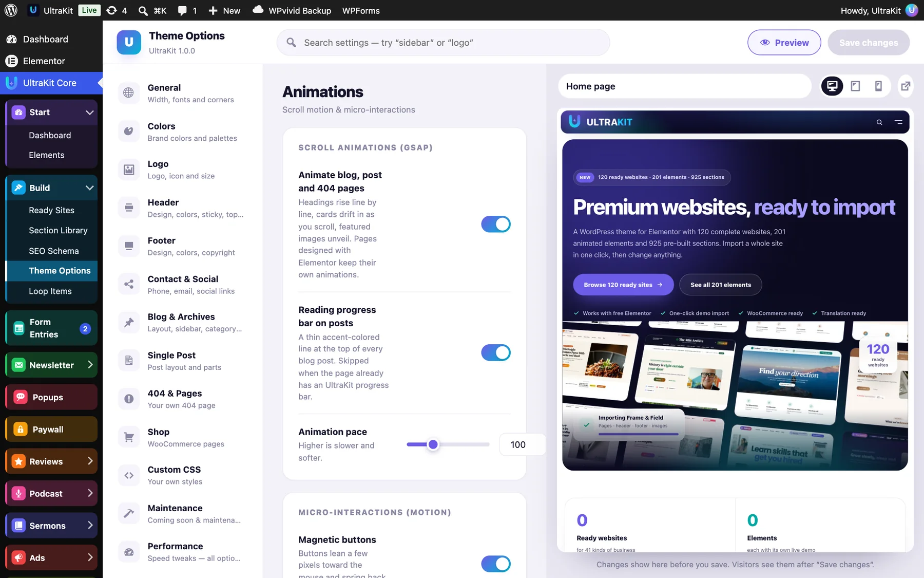
Task: Toggle Magnetic buttons switch
Action: [x=496, y=564]
